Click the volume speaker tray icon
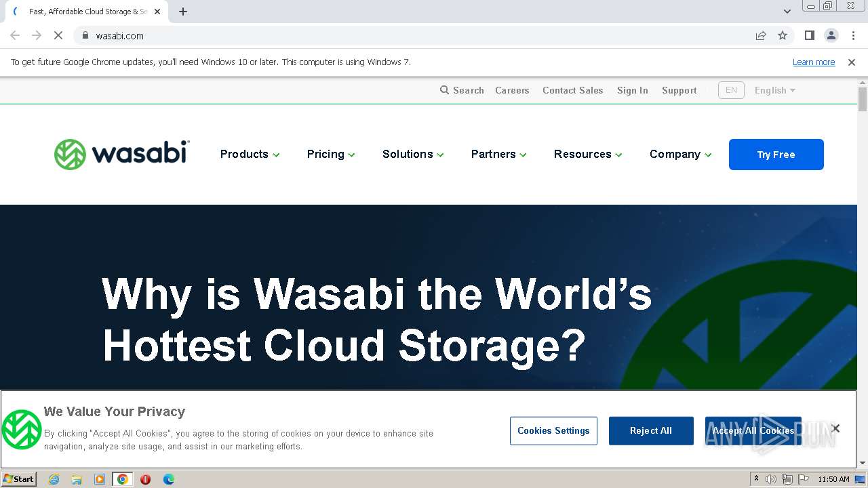 tap(771, 479)
